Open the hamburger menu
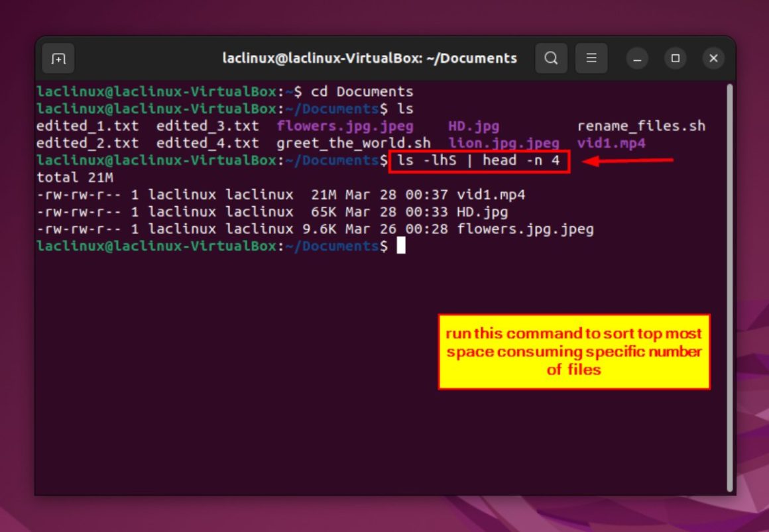The width and height of the screenshot is (769, 532). click(591, 58)
